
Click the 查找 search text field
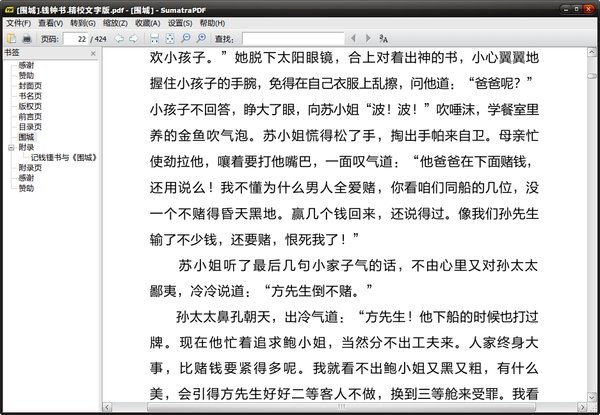click(x=293, y=39)
